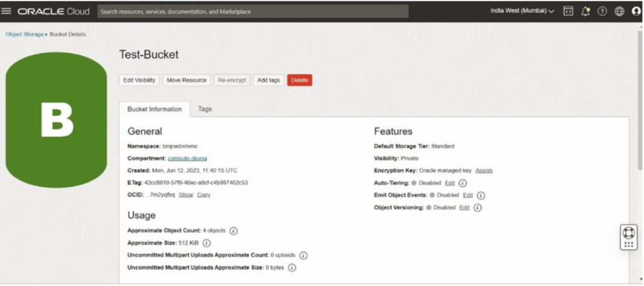The width and height of the screenshot is (644, 286).
Task: Click the Re-encrypt button
Action: click(232, 80)
